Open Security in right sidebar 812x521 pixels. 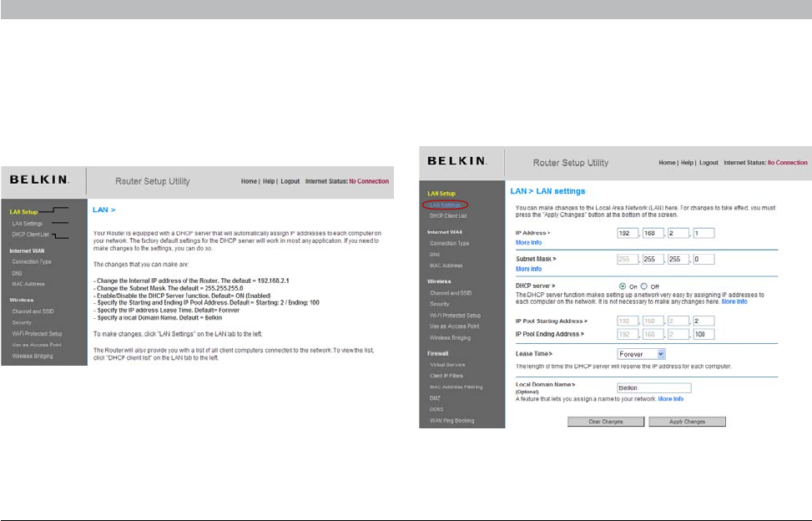point(439,304)
